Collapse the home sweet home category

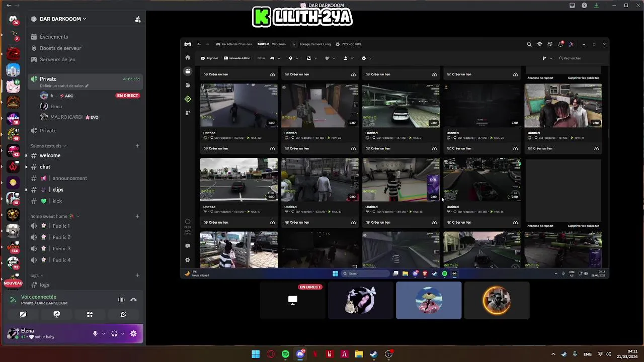(55, 216)
